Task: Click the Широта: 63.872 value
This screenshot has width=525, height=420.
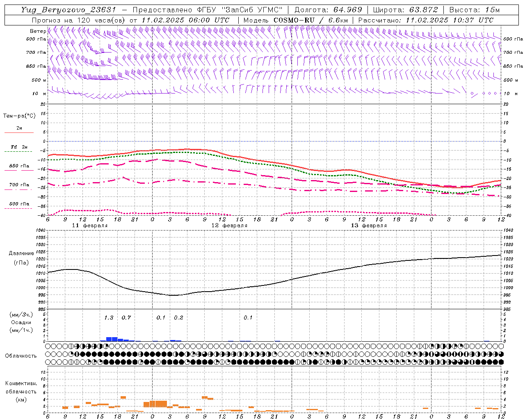Action: click(x=405, y=10)
